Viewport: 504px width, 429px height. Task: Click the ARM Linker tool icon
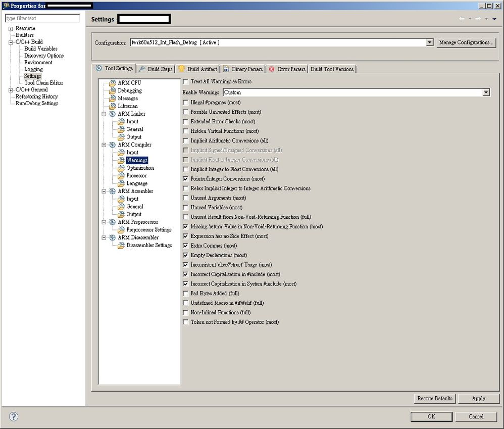[x=113, y=114]
